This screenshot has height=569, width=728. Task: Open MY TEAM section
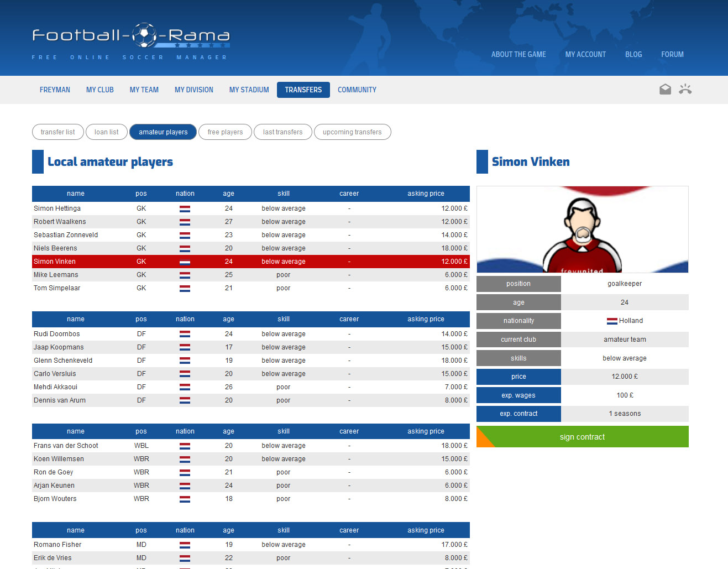(x=144, y=90)
